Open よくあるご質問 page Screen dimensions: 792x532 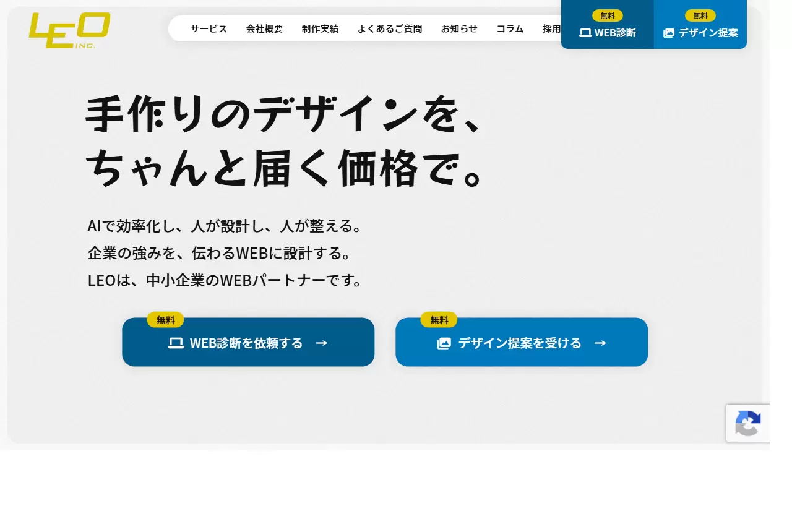[x=390, y=28]
